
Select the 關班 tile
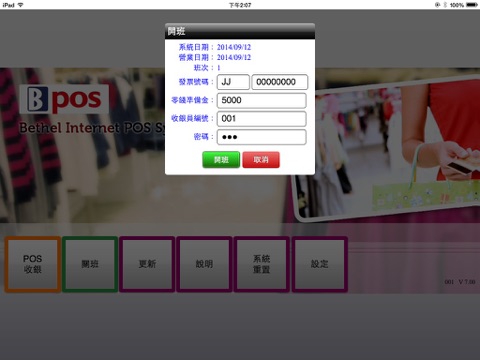tap(90, 264)
